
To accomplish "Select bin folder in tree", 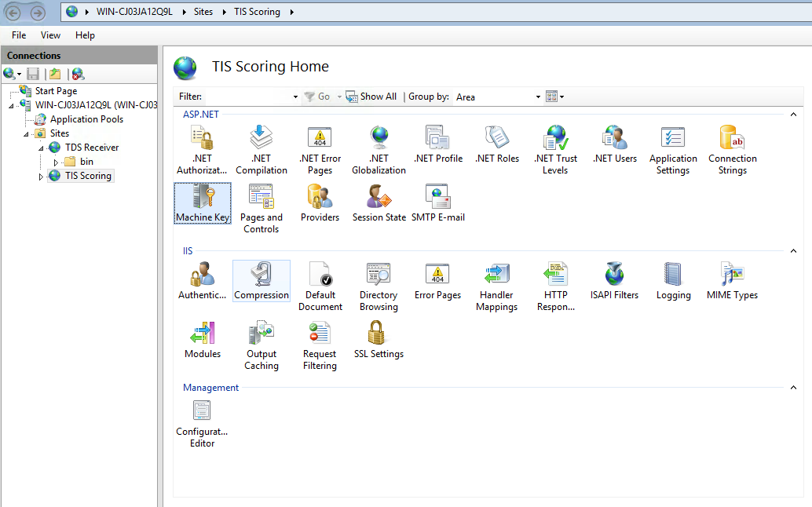I will click(86, 162).
